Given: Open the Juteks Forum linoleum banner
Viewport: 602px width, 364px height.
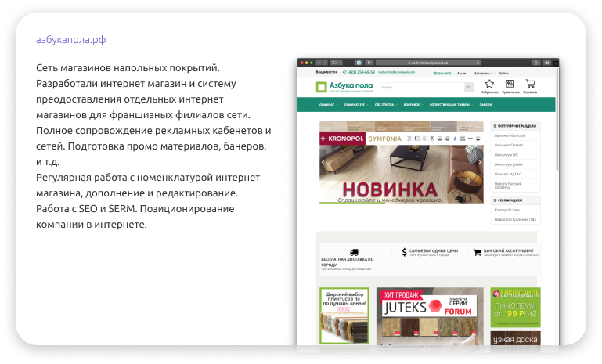Looking at the screenshot, I should click(x=430, y=315).
